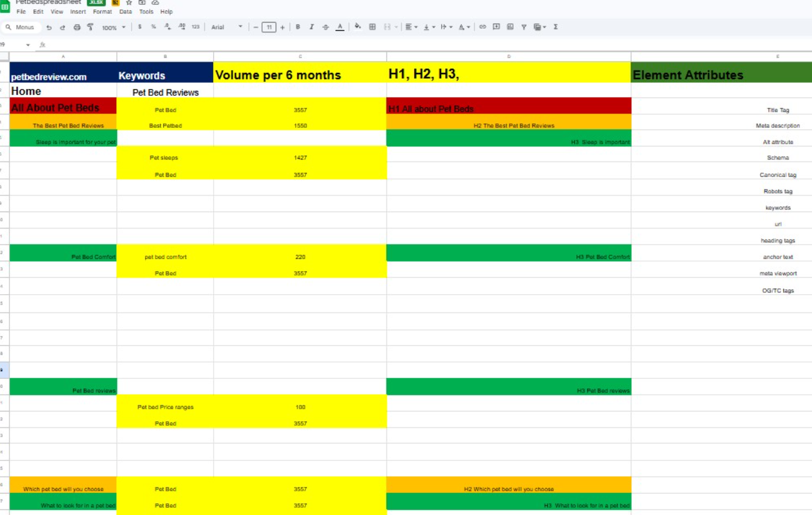Star the Petbedspreadsheet document
Screen dimensions: 812x515
129,3
